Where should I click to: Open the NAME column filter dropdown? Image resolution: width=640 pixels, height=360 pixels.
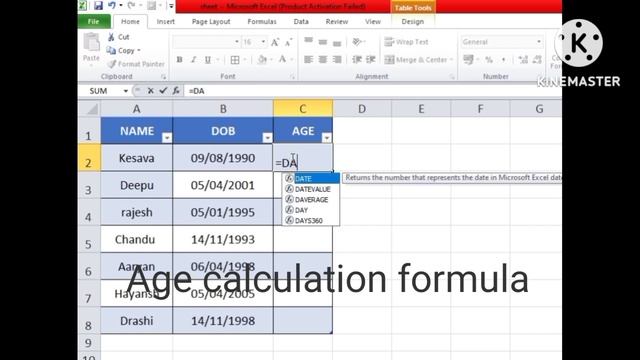coord(167,138)
